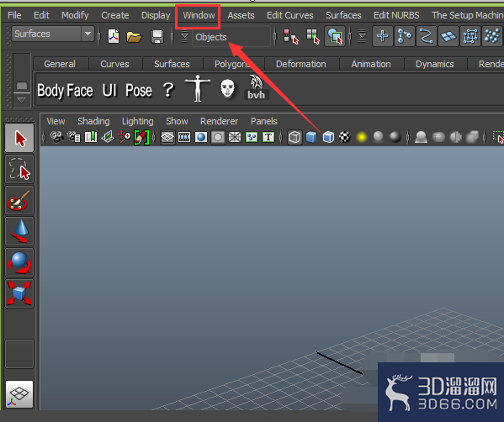Open the viewport Panels menu
This screenshot has width=504, height=422.
[x=263, y=121]
